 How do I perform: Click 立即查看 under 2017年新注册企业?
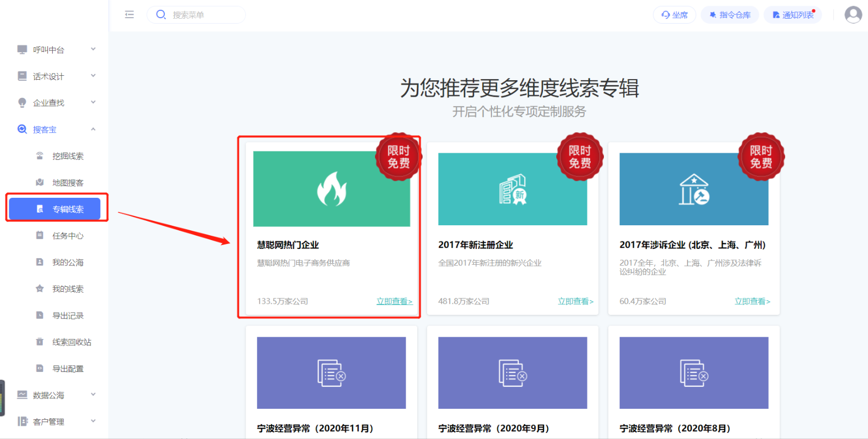pyautogui.click(x=575, y=301)
